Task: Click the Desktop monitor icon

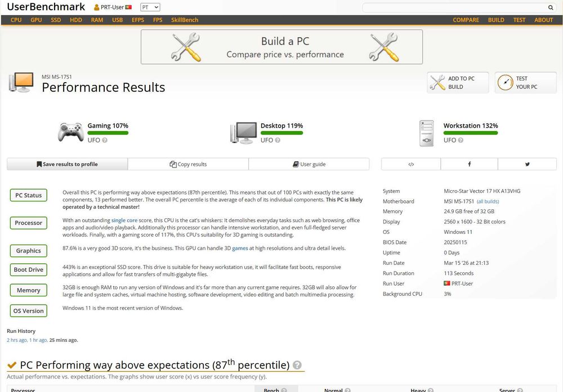Action: (244, 133)
